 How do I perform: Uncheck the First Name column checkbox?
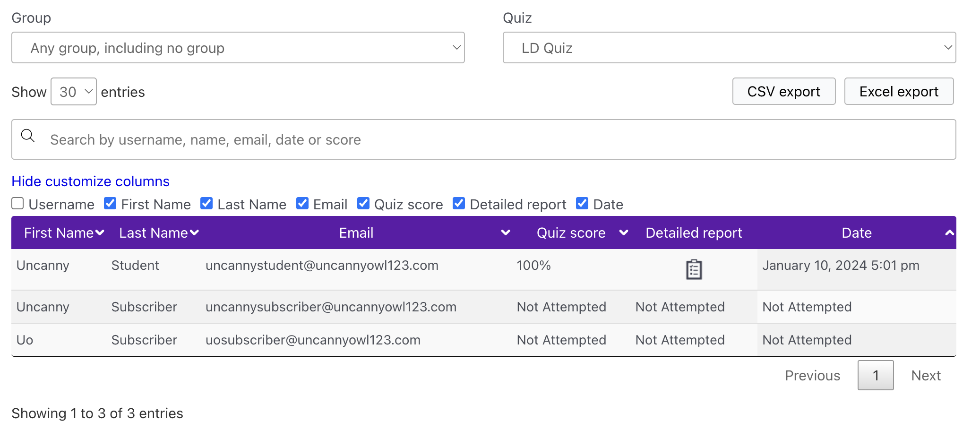110,204
